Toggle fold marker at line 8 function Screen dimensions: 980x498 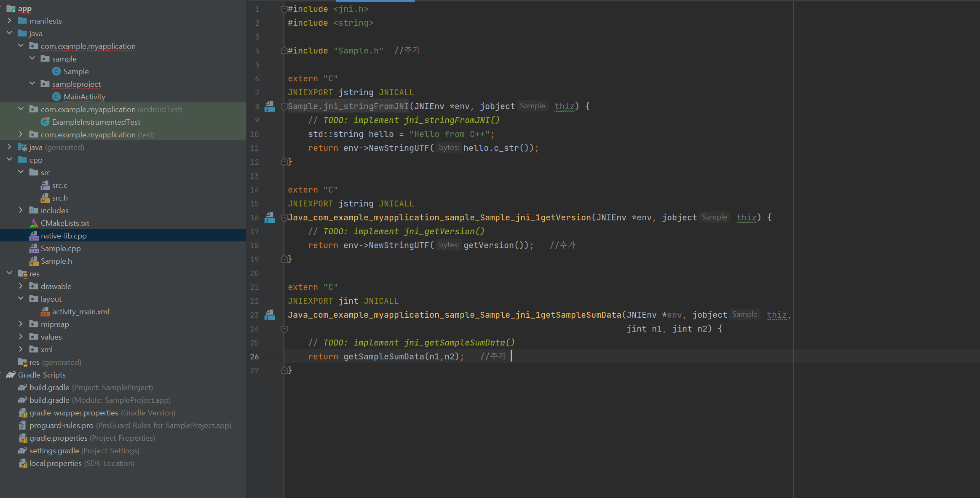tap(284, 107)
